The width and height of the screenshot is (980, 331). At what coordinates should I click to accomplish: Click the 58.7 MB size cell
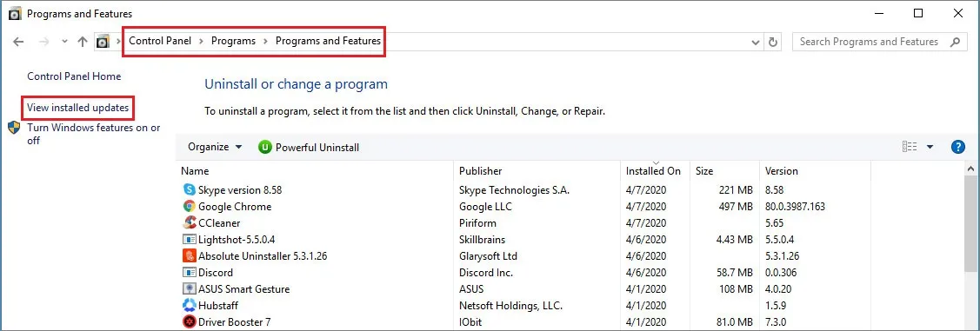734,272
